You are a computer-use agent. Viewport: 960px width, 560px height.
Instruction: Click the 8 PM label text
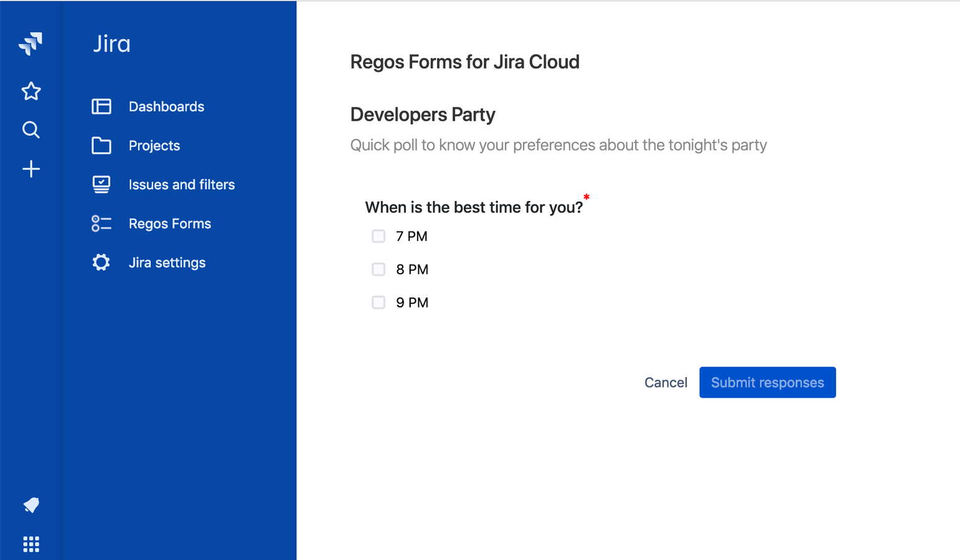coord(412,269)
